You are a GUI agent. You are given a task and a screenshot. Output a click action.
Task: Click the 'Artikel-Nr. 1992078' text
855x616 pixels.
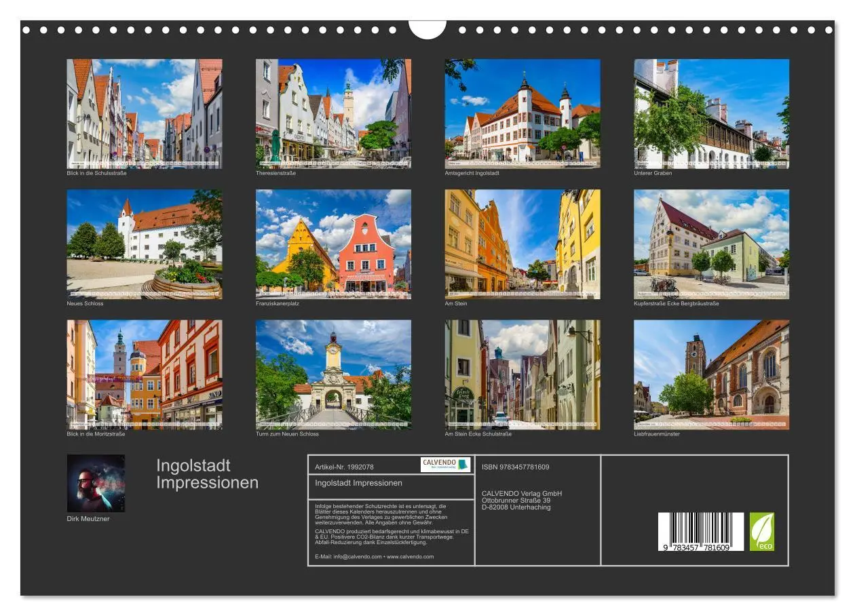pos(345,467)
